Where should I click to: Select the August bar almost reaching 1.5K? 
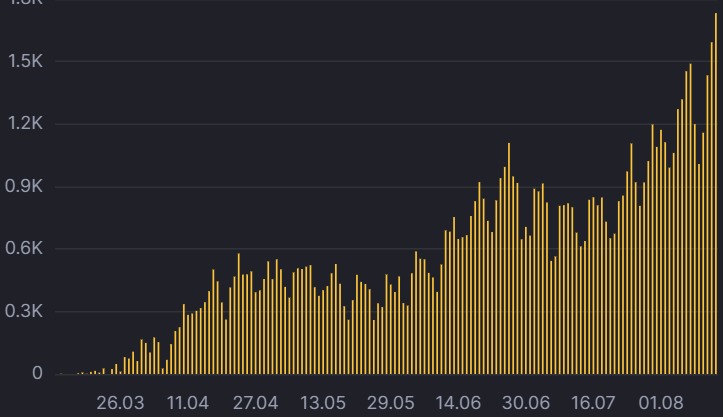click(691, 219)
